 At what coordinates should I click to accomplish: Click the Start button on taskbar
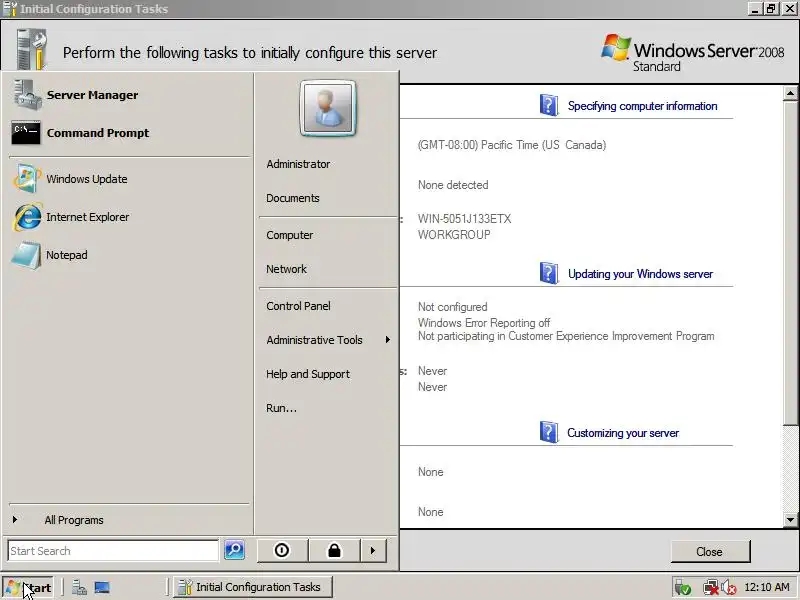[29, 588]
